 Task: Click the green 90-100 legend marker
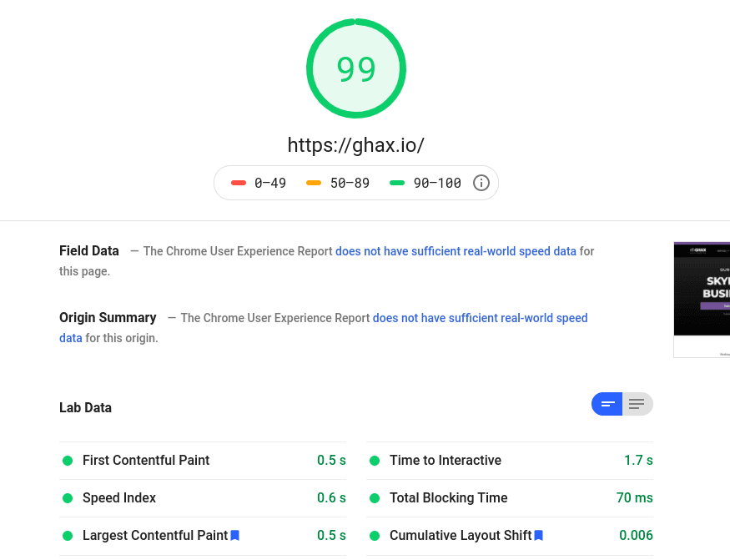397,183
